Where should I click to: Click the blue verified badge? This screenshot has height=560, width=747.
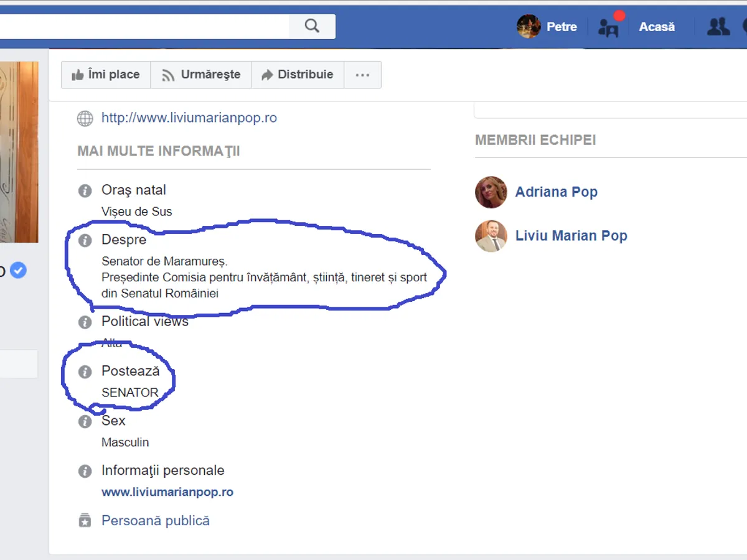pos(19,271)
